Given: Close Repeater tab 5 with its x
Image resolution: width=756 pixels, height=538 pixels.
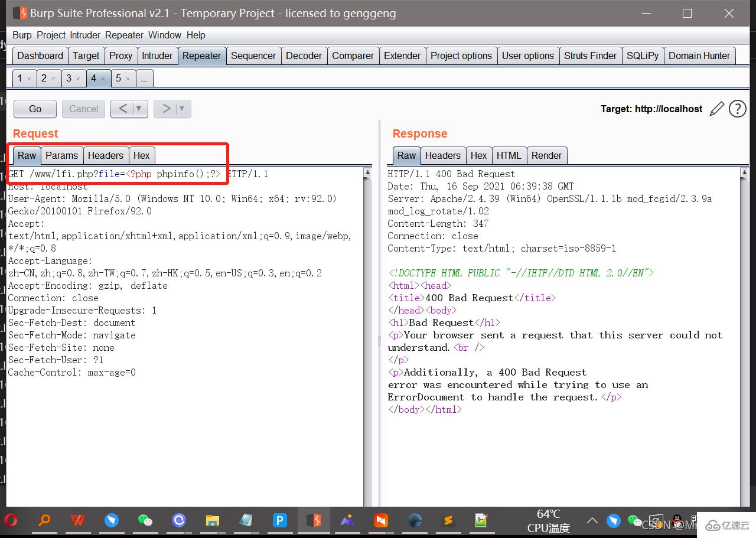Looking at the screenshot, I should point(128,79).
